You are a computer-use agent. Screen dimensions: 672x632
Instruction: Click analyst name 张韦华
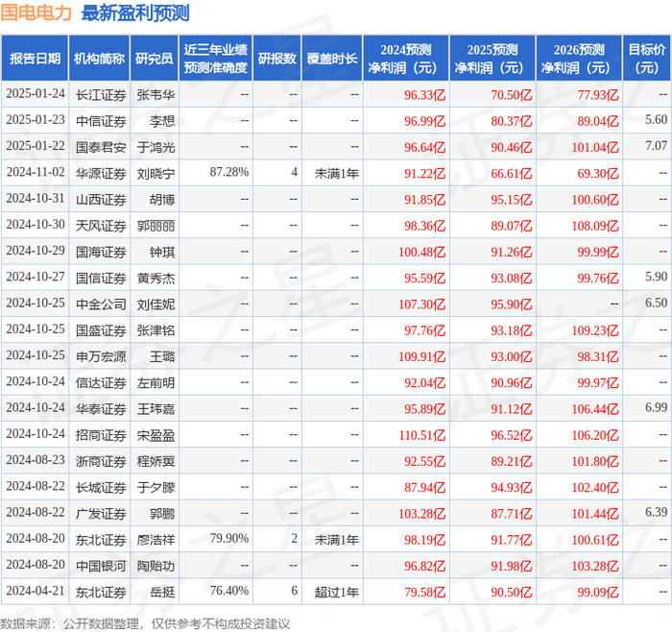(x=156, y=95)
